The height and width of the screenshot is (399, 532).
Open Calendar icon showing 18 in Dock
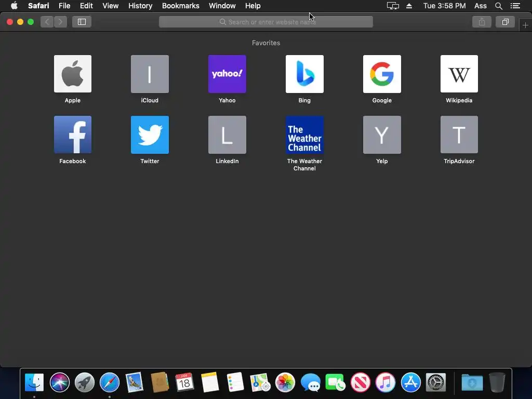[x=184, y=382]
